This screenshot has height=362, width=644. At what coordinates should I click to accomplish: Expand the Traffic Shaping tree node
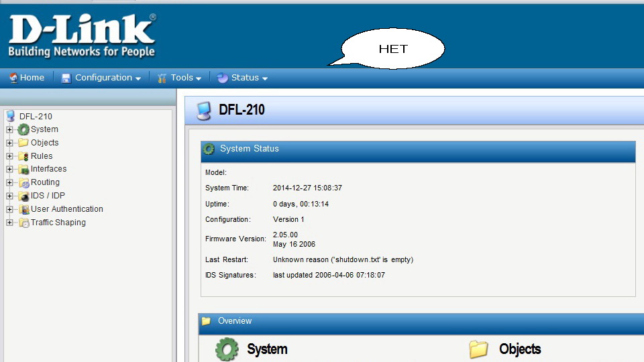click(9, 223)
